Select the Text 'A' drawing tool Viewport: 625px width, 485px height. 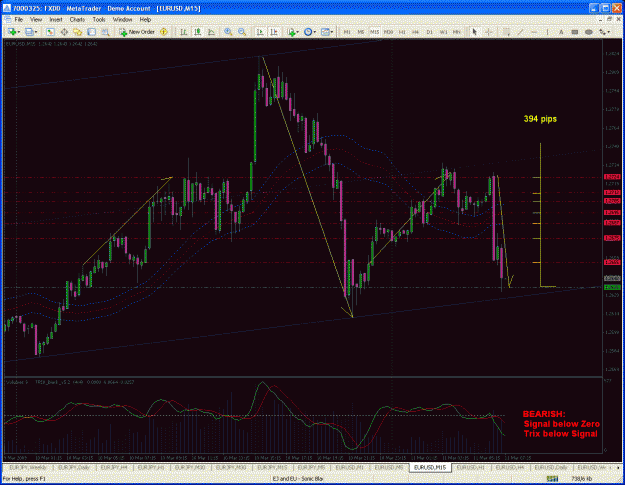(x=561, y=32)
